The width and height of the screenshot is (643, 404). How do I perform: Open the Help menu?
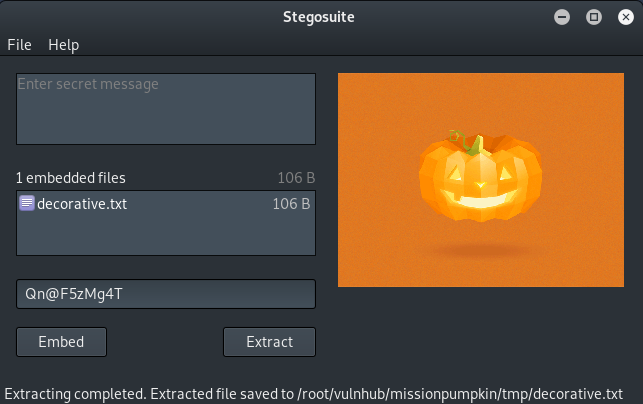[64, 45]
